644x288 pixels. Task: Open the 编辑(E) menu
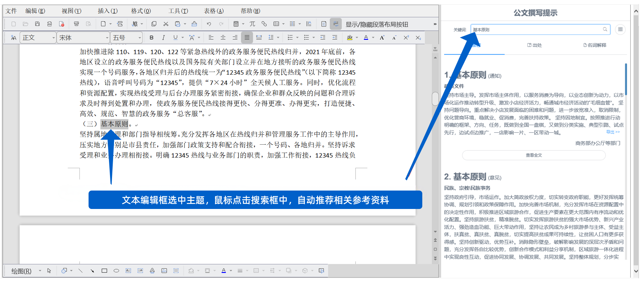(x=35, y=11)
